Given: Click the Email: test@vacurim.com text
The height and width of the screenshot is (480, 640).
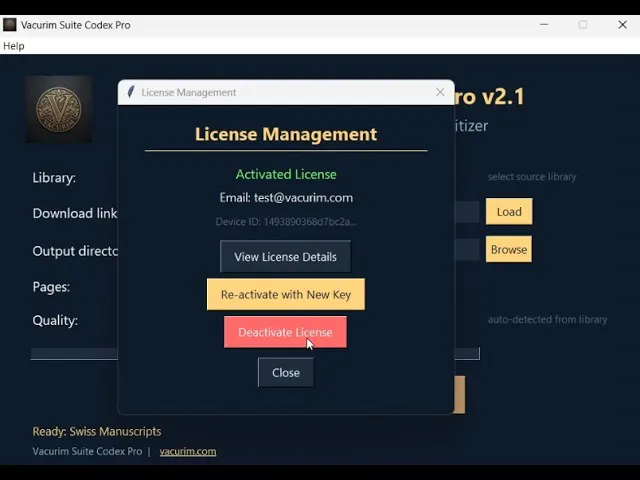Looking at the screenshot, I should [x=286, y=198].
